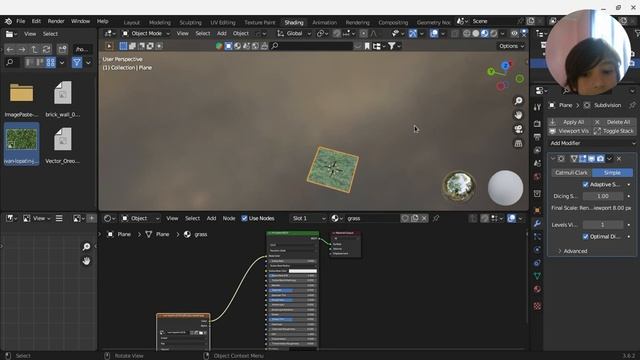Image resolution: width=640 pixels, height=360 pixels.
Task: Go to parent directory in file browser
Action: pyautogui.click(x=34, y=49)
